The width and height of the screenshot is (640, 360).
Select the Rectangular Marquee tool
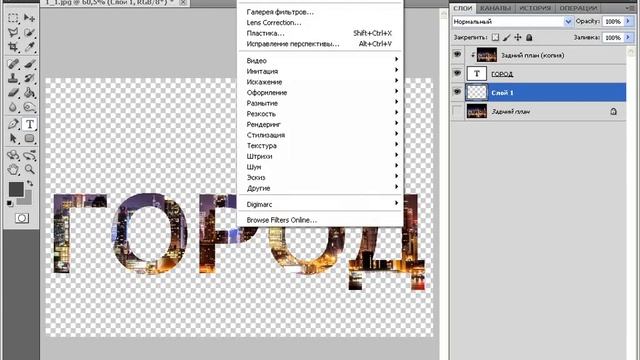pos(13,18)
